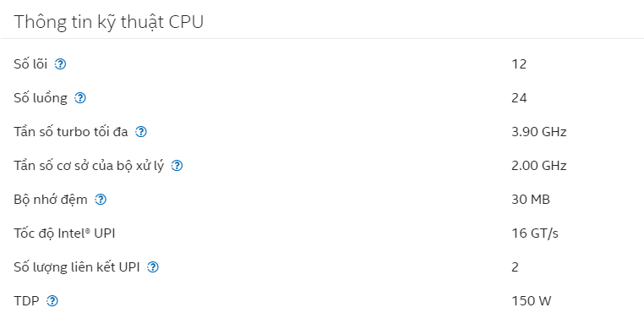
Task: Select the thread count value 24
Action: coord(519,98)
